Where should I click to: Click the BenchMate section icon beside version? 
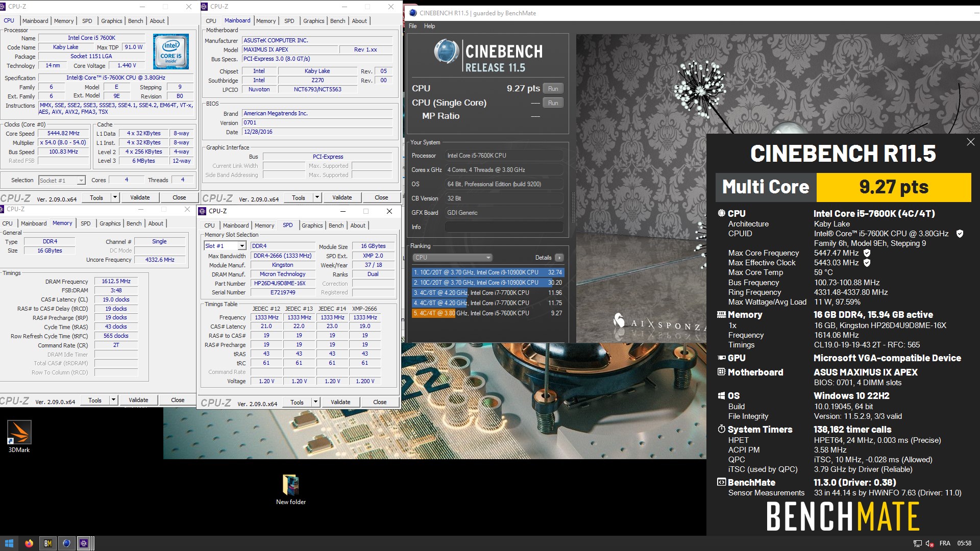coord(721,482)
